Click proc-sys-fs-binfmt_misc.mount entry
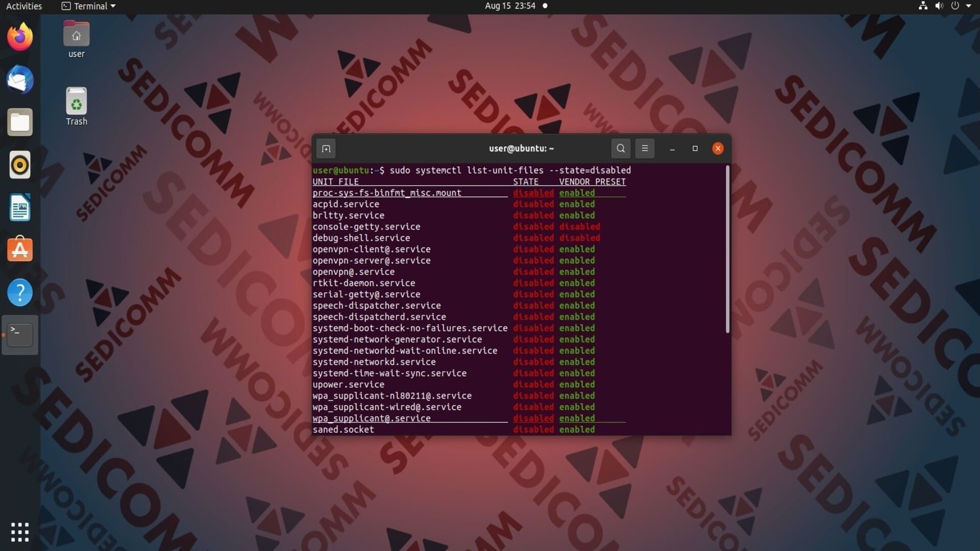 tap(387, 193)
